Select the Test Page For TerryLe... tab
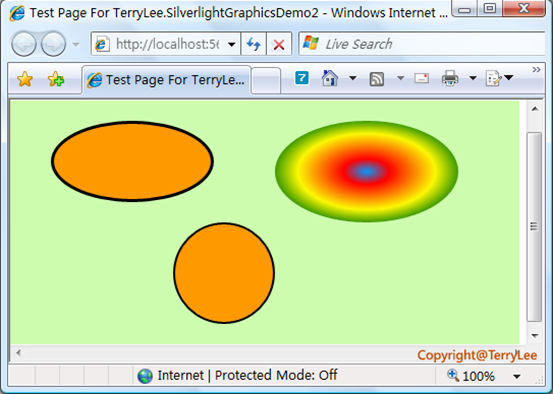The width and height of the screenshot is (553, 394). pyautogui.click(x=166, y=80)
